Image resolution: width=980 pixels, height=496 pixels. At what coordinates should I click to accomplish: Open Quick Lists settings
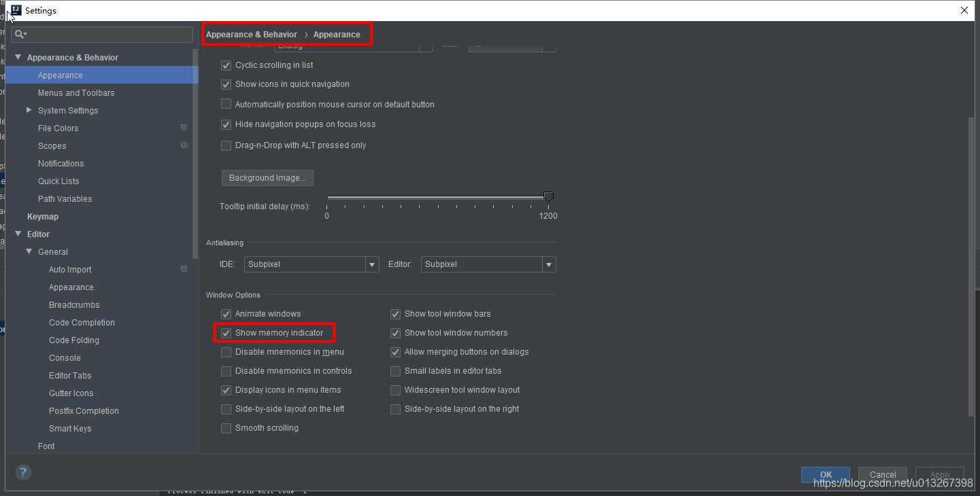click(x=58, y=181)
